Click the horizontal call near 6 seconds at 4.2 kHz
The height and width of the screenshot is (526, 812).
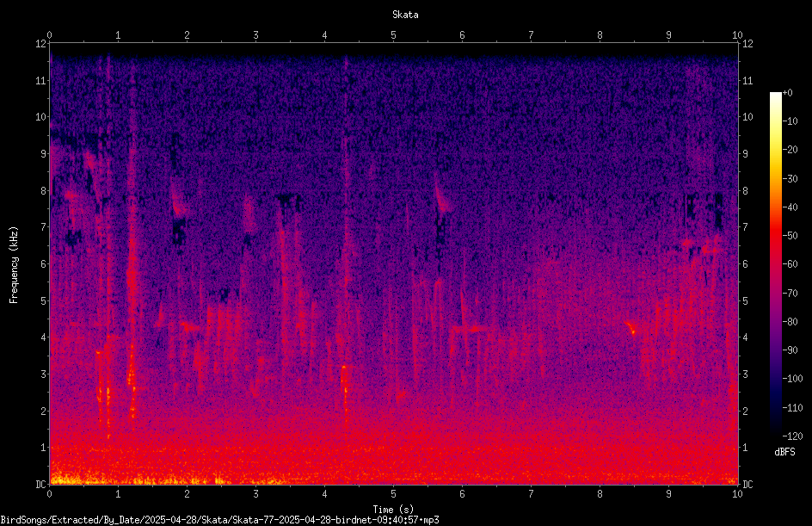[x=471, y=328]
